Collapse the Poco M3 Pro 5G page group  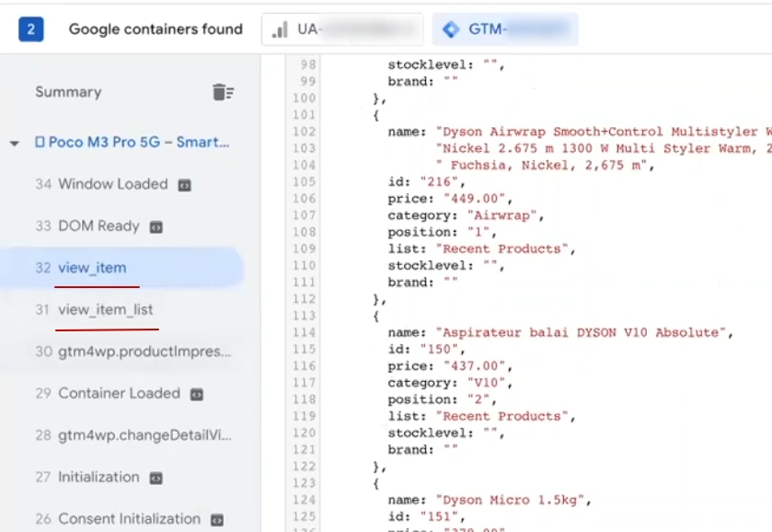pos(15,144)
